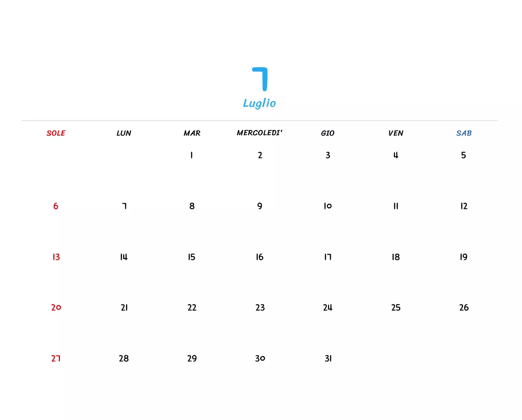The image size is (522, 420).
Task: Click the large blue number 7
Action: coord(260,80)
